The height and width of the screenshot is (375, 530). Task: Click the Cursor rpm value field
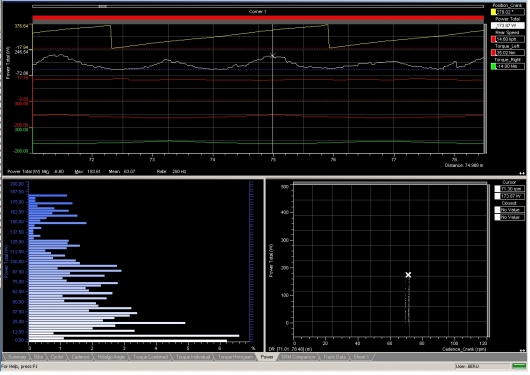[x=512, y=189]
